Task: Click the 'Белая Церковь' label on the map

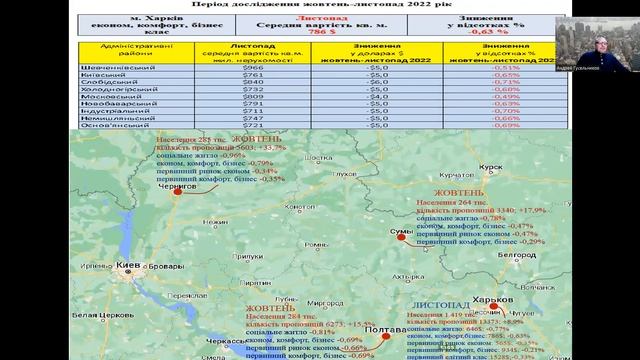Action: click(x=103, y=315)
